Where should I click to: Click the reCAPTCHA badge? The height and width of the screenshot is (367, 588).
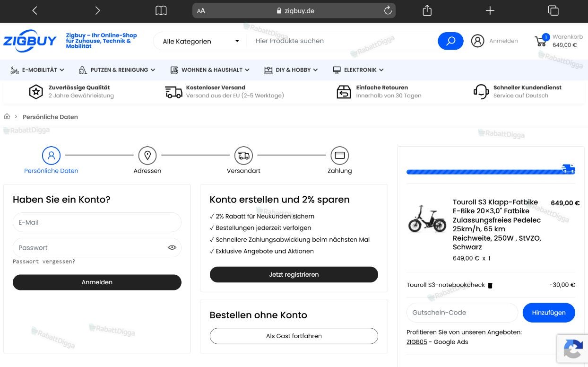572,350
